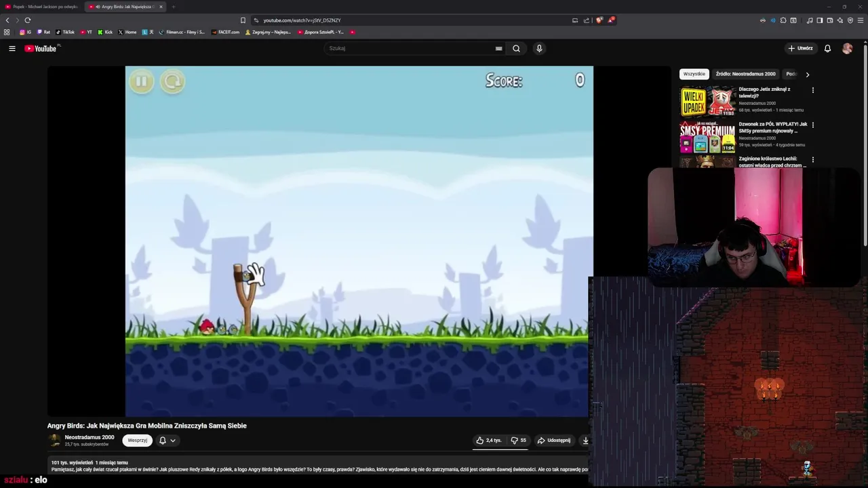Open the account avatar menu
This screenshot has width=868, height=488.
coord(847,48)
